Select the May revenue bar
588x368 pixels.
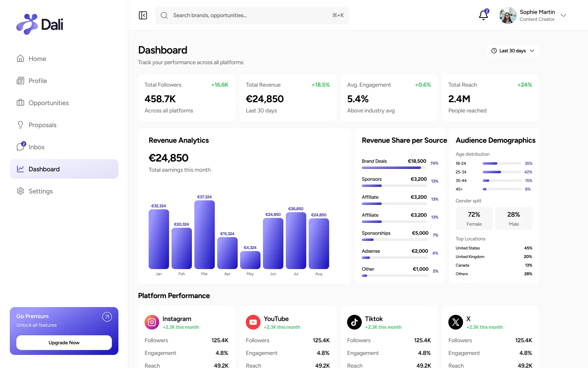pos(250,260)
